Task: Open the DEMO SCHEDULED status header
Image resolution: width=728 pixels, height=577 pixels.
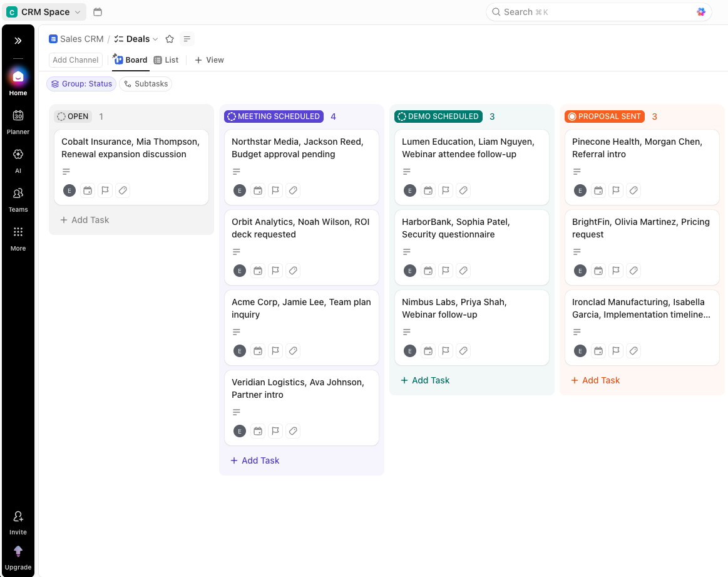Action: click(x=438, y=117)
